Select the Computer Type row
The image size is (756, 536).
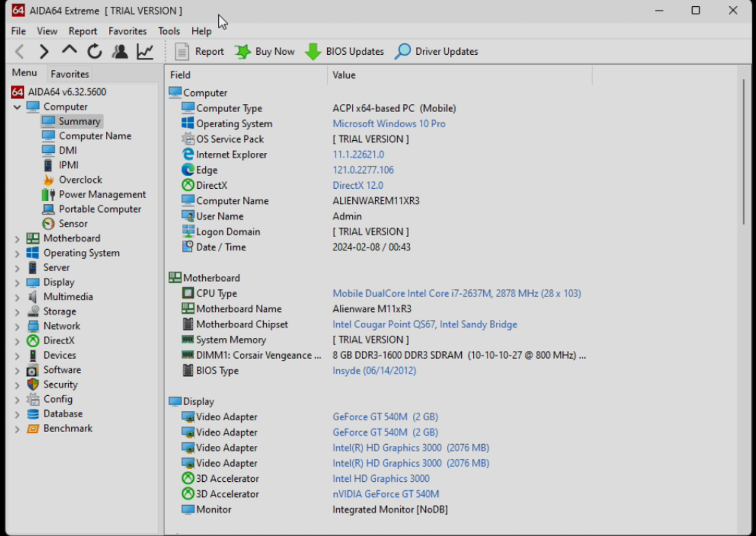coord(378,108)
